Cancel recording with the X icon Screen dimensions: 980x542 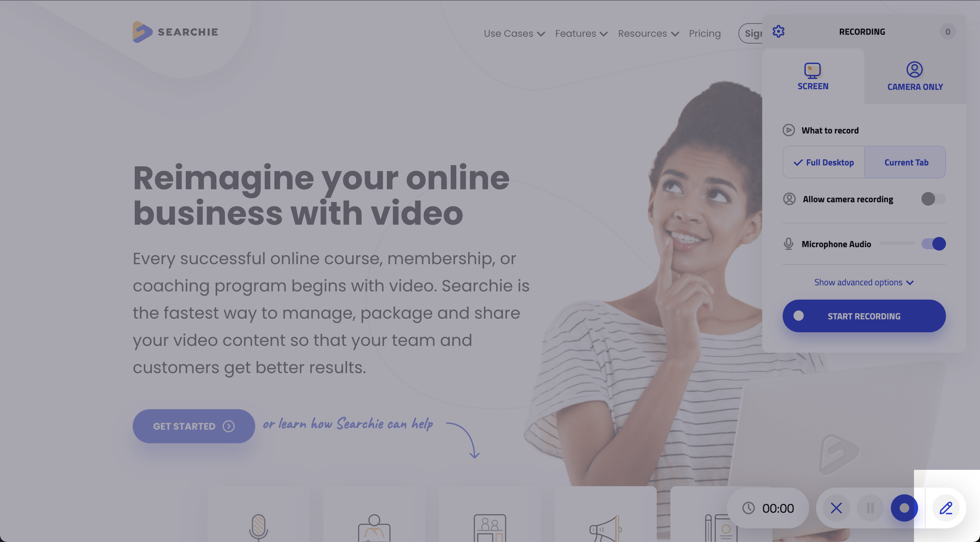point(836,508)
